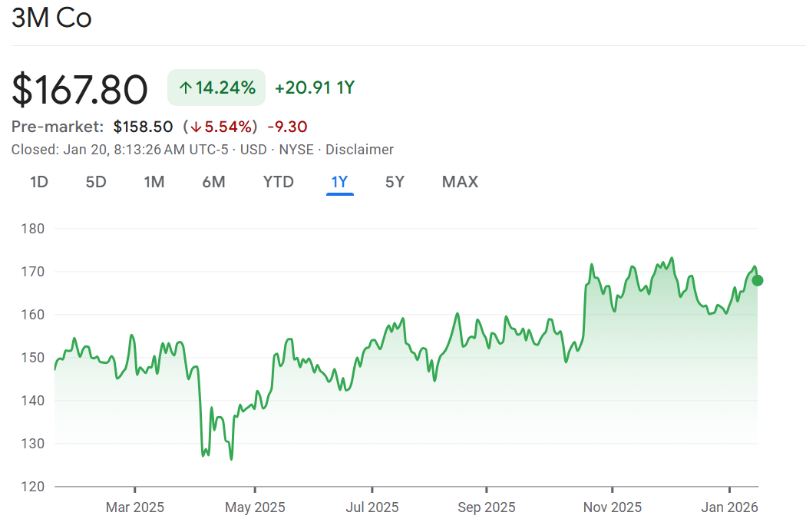Open the Disclaimer link
This screenshot has height=532, width=806.
pos(359,150)
